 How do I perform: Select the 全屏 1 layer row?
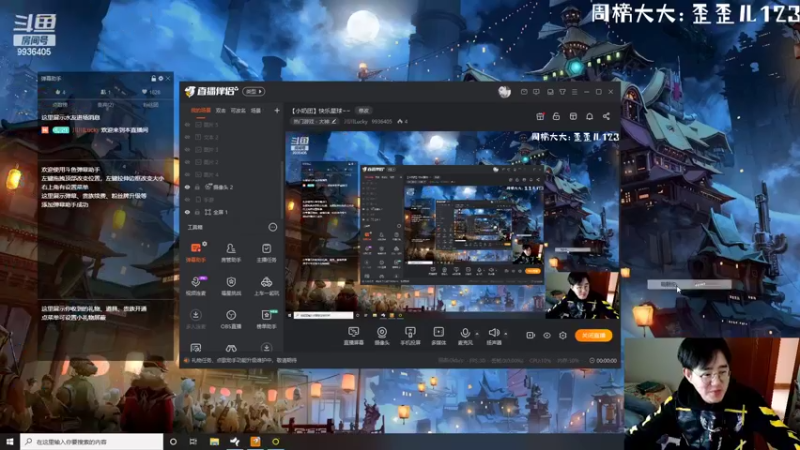(231, 212)
